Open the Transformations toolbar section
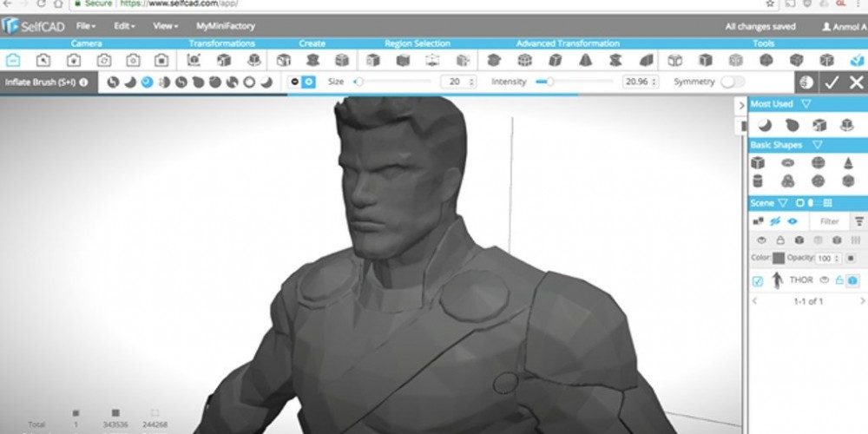 coord(221,43)
